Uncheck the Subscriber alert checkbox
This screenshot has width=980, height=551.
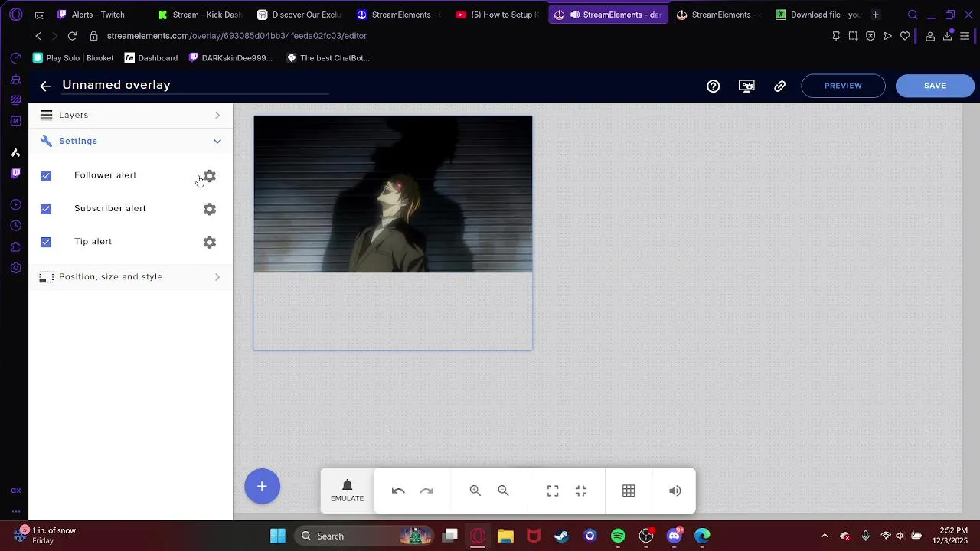46,209
